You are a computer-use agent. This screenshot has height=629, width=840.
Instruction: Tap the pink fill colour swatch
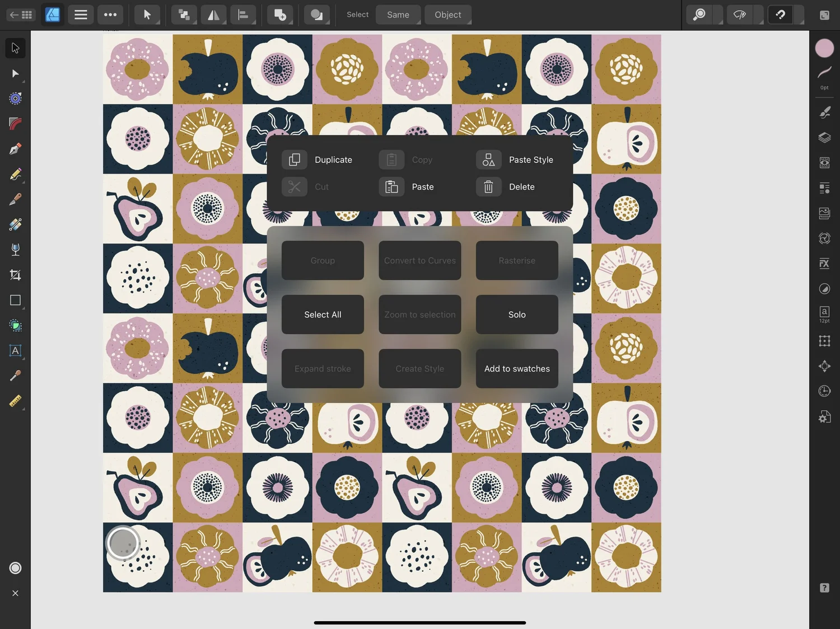pos(824,48)
